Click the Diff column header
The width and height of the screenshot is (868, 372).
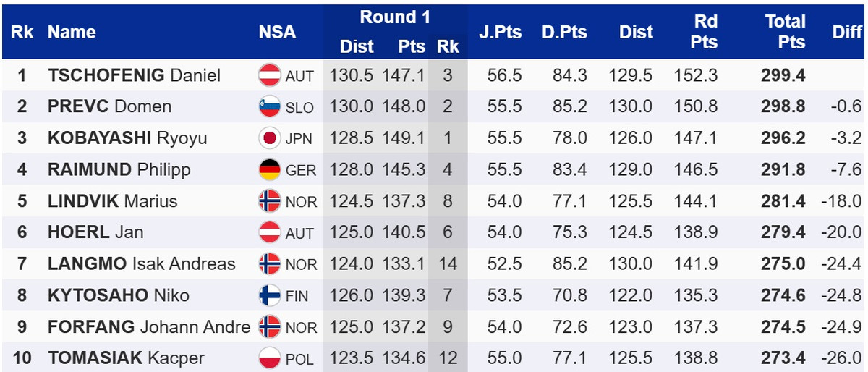846,32
